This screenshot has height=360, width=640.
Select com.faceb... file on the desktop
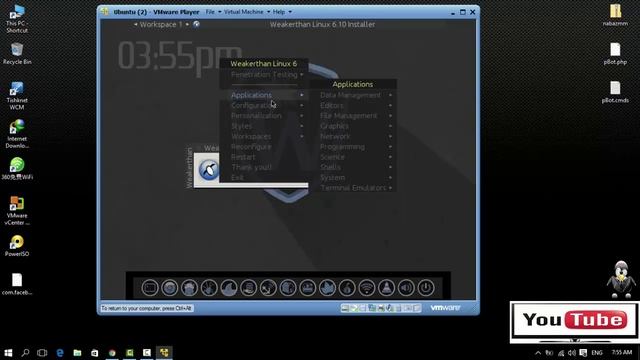(17, 284)
